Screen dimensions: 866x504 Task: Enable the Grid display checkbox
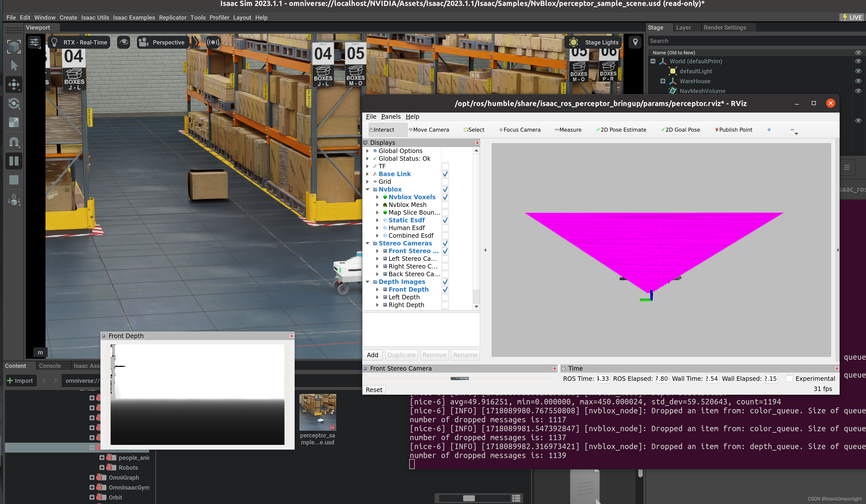(445, 182)
